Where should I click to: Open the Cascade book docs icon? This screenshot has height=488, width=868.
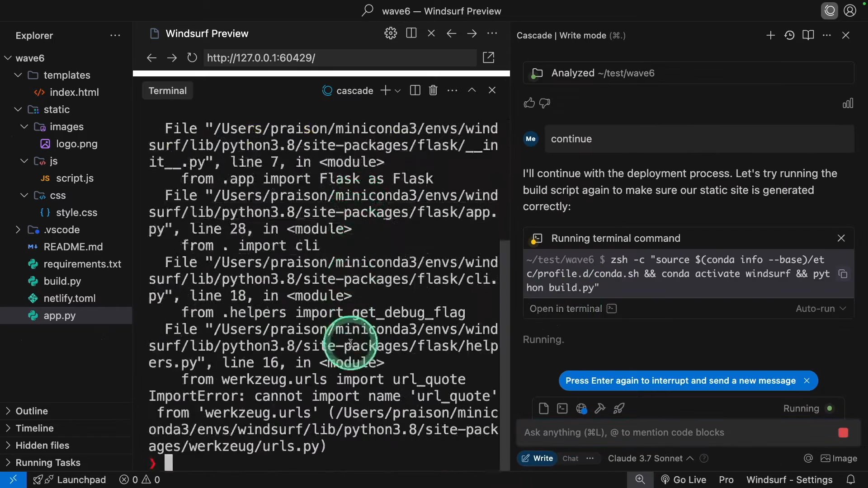(x=808, y=35)
